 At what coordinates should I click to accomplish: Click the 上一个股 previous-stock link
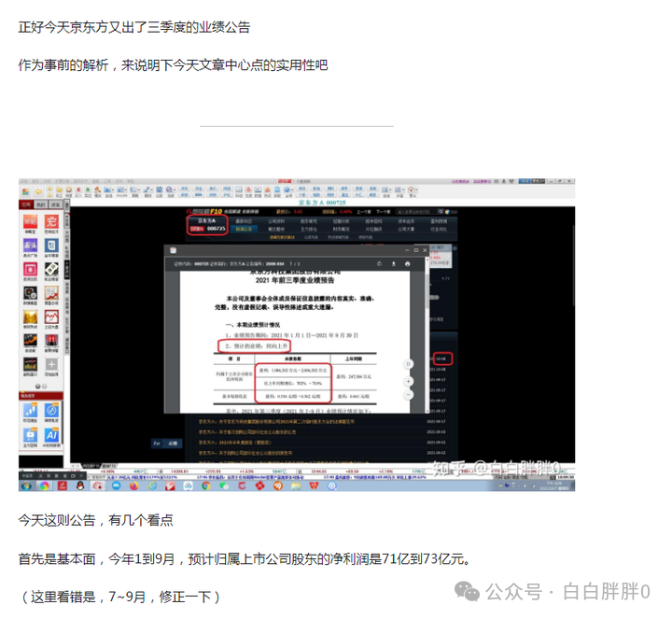click(364, 211)
